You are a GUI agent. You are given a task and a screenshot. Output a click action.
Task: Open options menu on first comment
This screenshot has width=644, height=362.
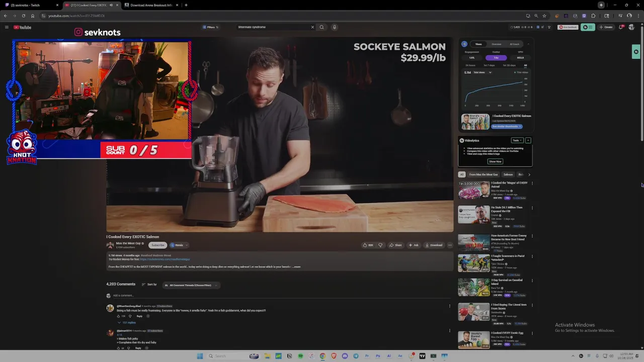click(450, 306)
